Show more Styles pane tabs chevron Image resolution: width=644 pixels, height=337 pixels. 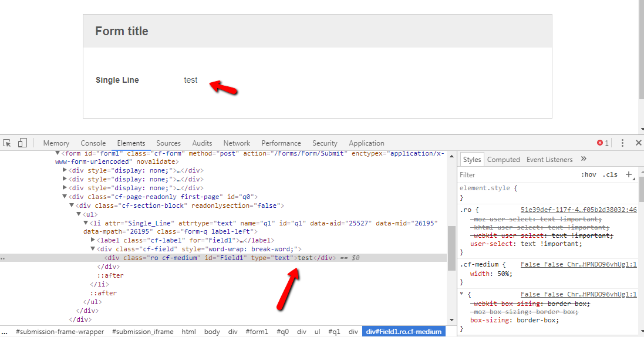(x=584, y=159)
